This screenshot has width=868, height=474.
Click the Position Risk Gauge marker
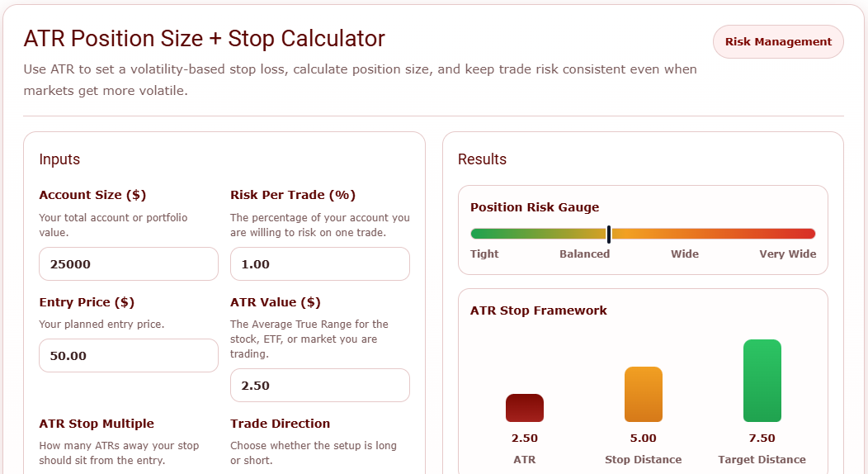[x=609, y=235]
